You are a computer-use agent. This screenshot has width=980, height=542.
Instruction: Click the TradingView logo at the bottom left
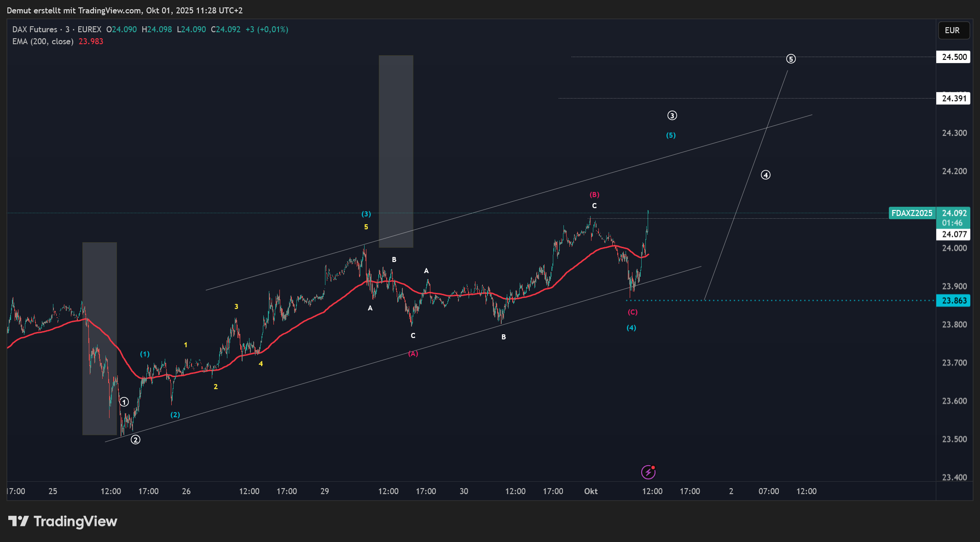(63, 521)
